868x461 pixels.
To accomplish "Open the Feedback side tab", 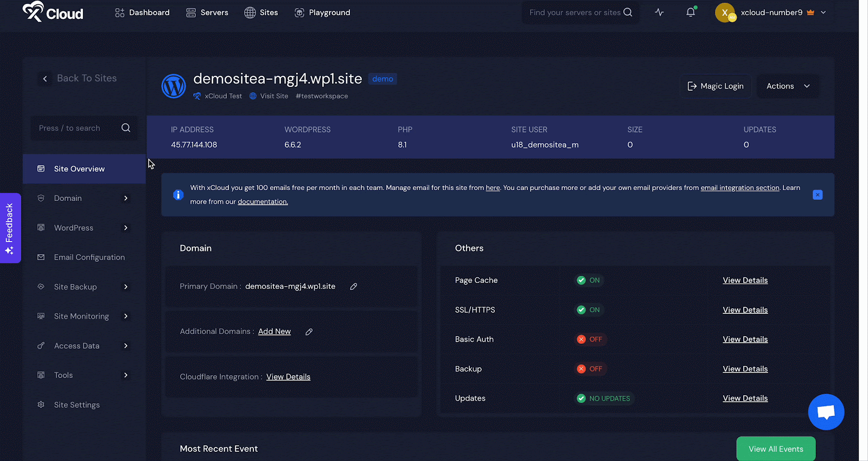I will [x=10, y=228].
